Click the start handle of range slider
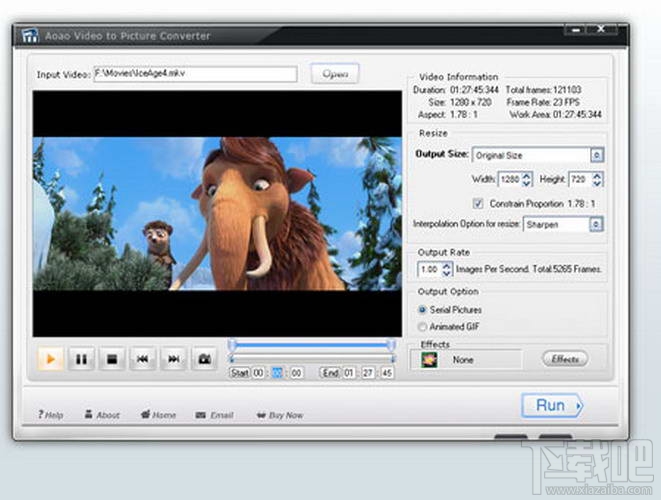 pyautogui.click(x=231, y=345)
